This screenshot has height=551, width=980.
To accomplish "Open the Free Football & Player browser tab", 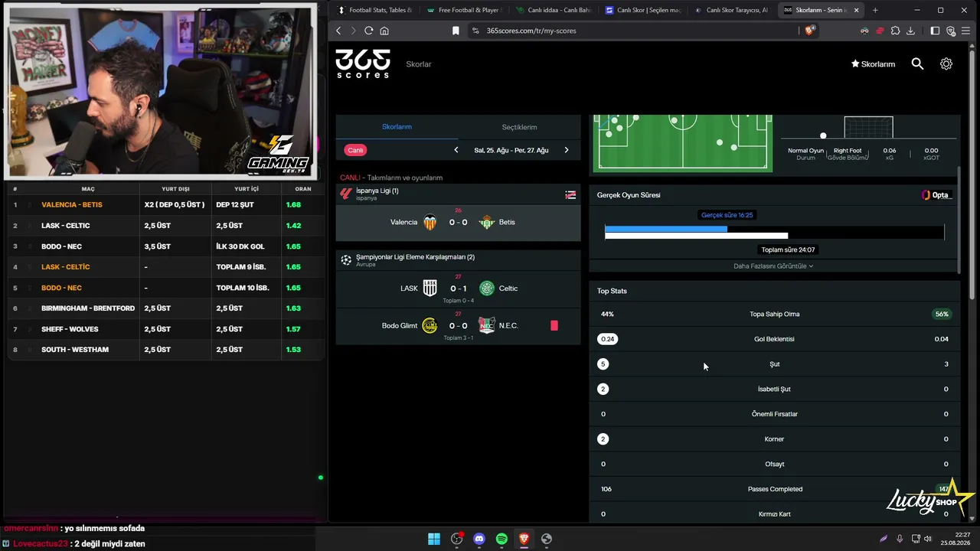I will [x=465, y=10].
